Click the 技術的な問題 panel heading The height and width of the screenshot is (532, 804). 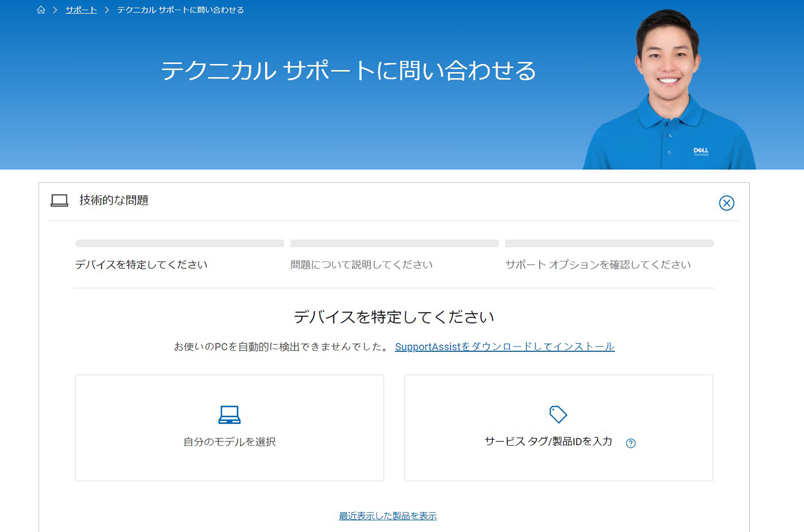[x=114, y=200]
